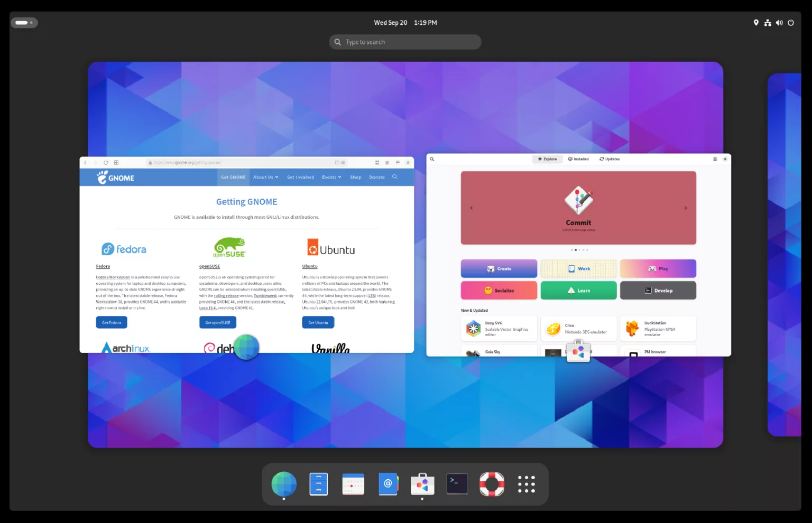
Task: Toggle reader mode in the address bar
Action: coord(337,163)
